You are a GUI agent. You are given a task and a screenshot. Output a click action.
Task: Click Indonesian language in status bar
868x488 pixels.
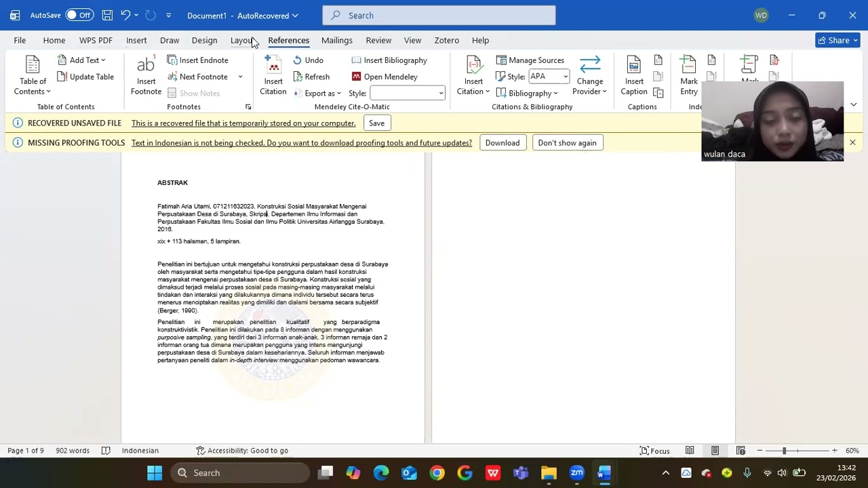click(x=140, y=451)
